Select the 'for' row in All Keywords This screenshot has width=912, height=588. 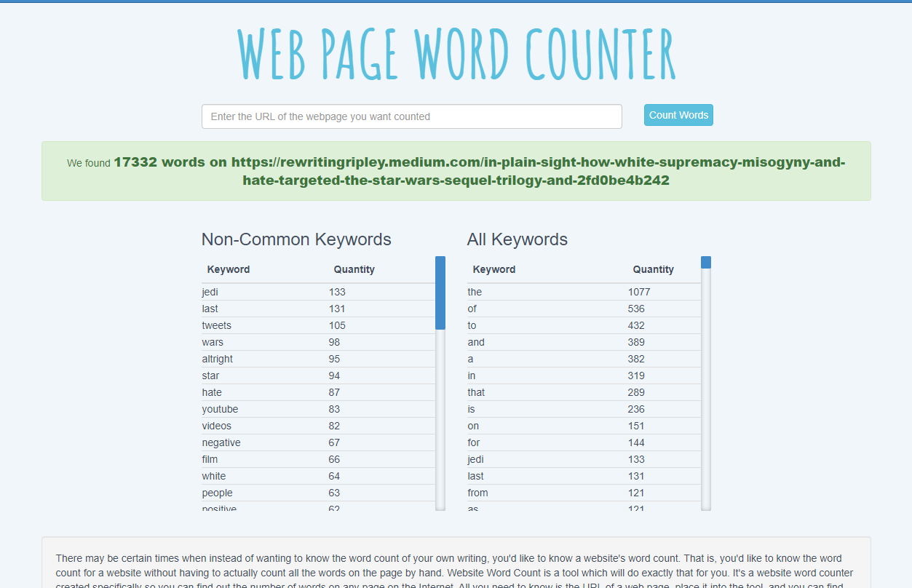coord(584,442)
